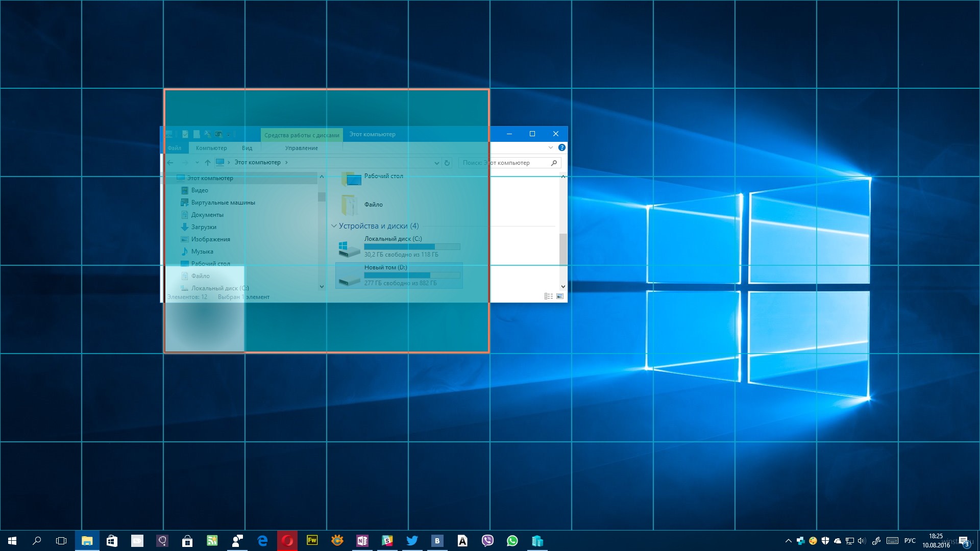Image resolution: width=980 pixels, height=551 pixels.
Task: Open Adobe Fireworks taskbar icon
Action: tap(312, 540)
